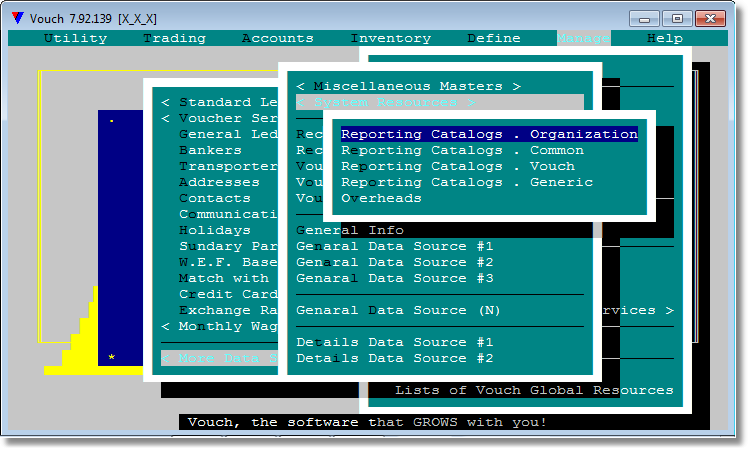Expand Monthly Wag... submenu
Screen dimensions: 748x450
219,326
